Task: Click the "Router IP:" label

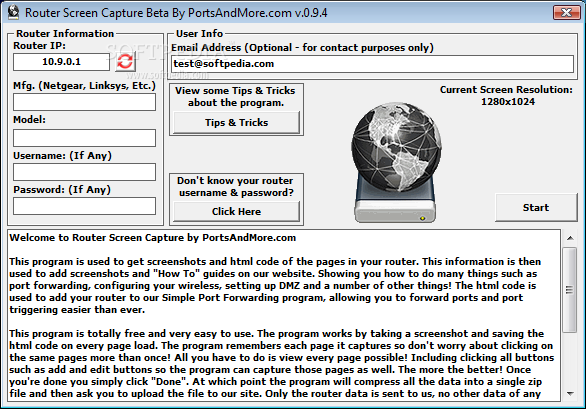Action: [39, 46]
